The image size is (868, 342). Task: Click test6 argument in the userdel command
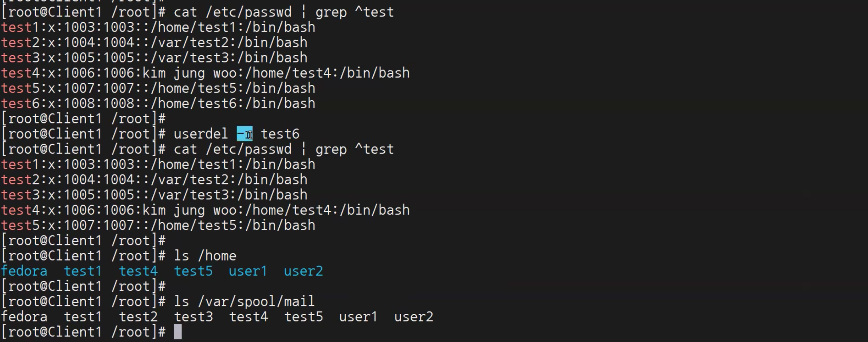(280, 134)
